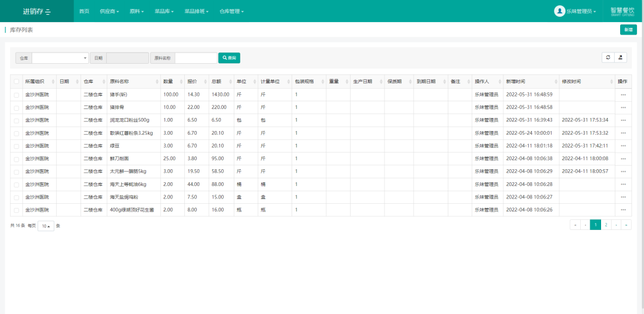Open actions menu for 润龙龙口粉丝500g row
The image size is (644, 314).
[623, 120]
